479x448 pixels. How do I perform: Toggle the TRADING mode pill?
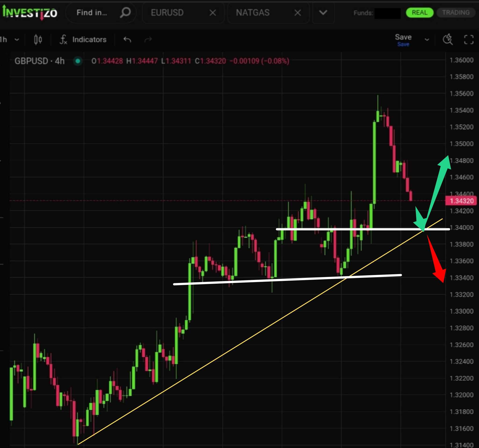[x=456, y=13]
